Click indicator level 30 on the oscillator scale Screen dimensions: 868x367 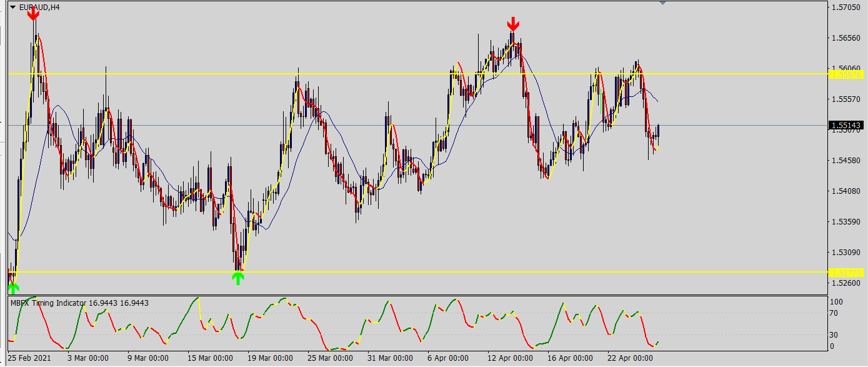(836, 335)
